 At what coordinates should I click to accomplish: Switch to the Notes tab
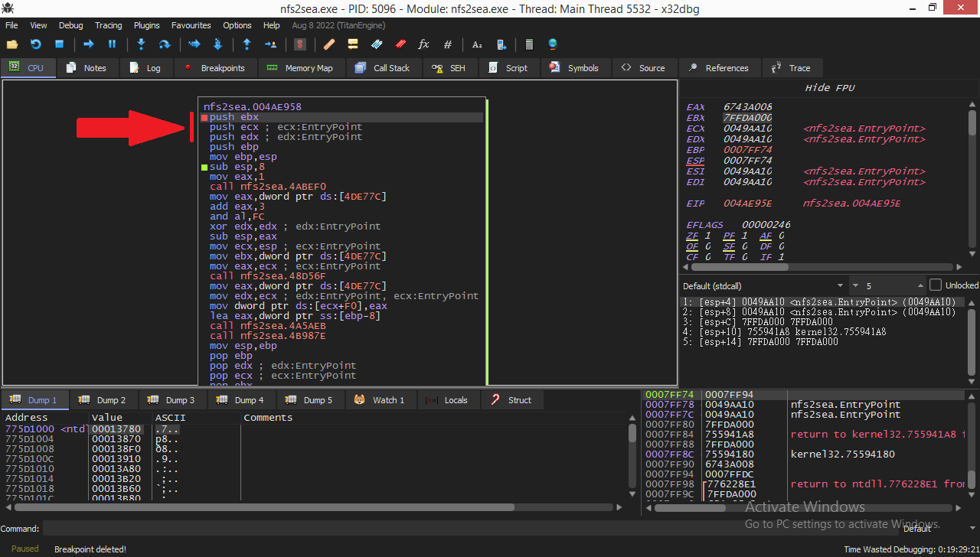[x=86, y=68]
